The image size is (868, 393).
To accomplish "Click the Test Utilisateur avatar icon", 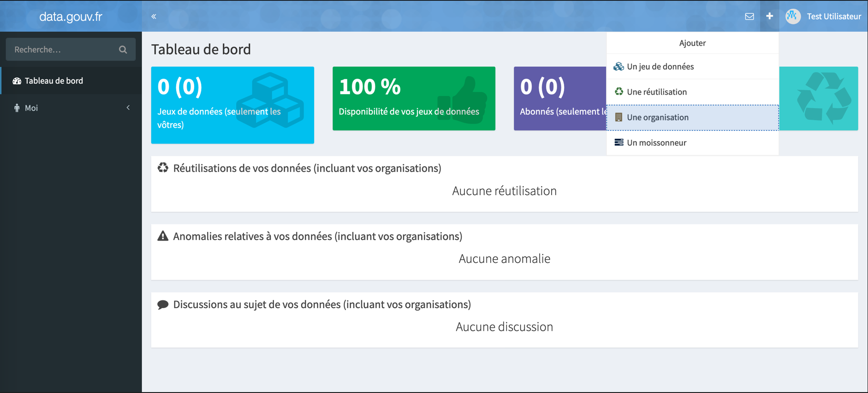I will [x=793, y=16].
